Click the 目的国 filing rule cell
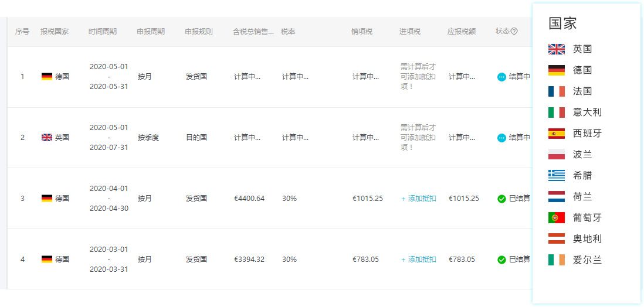 tap(196, 138)
